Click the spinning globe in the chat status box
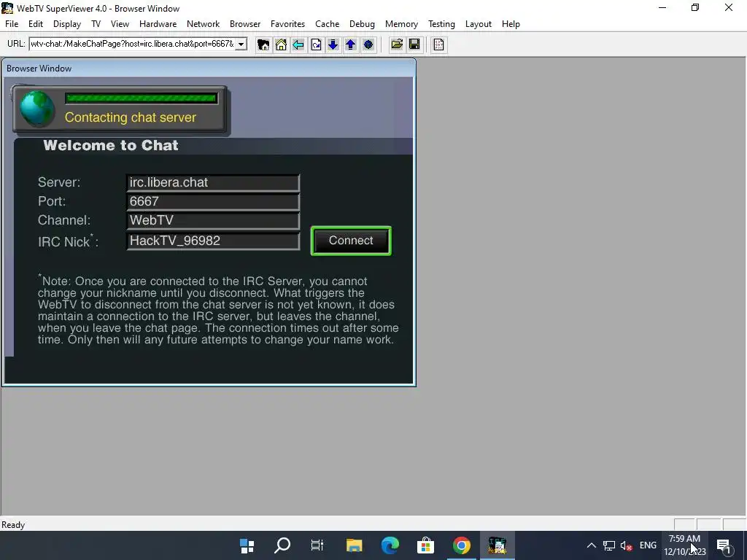The image size is (747, 560). point(37,109)
